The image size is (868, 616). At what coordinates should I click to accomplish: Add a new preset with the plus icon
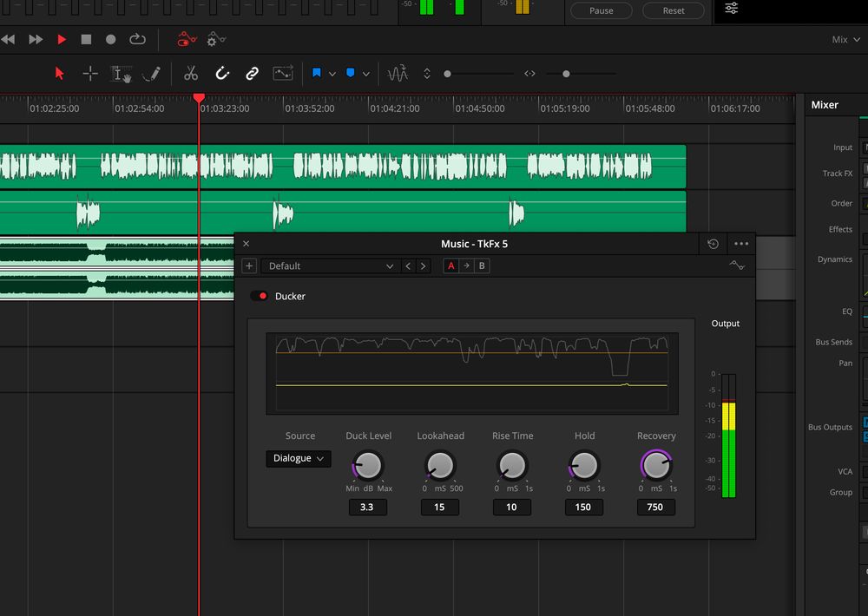(249, 266)
